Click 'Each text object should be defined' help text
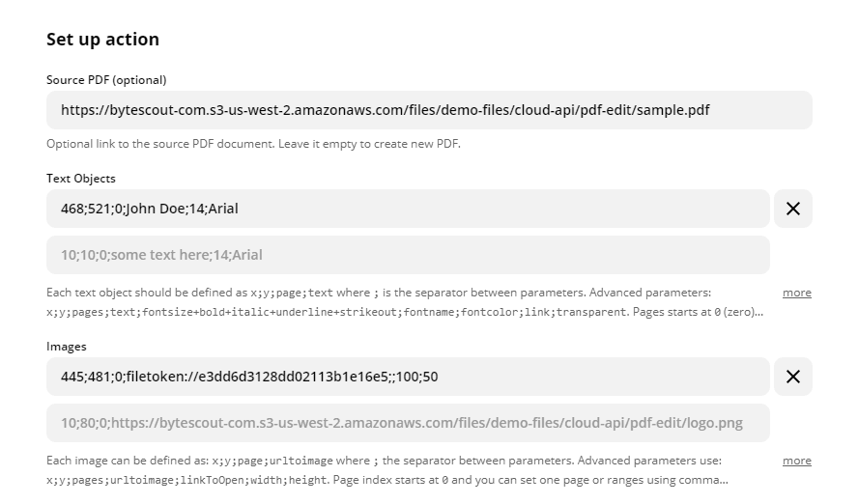 tap(145, 293)
